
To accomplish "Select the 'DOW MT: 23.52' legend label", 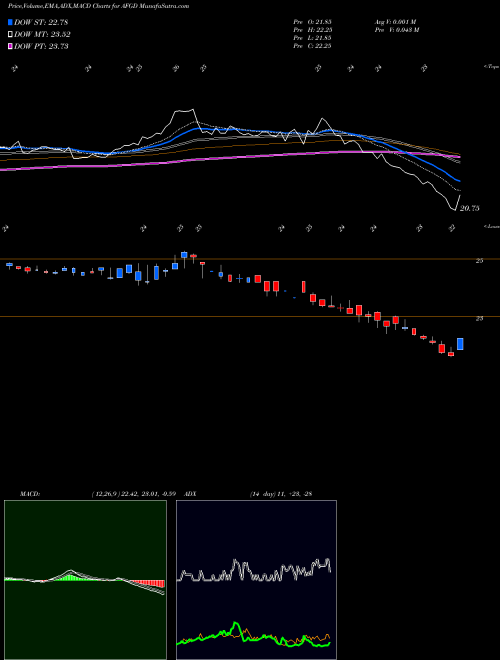I will pos(42,35).
